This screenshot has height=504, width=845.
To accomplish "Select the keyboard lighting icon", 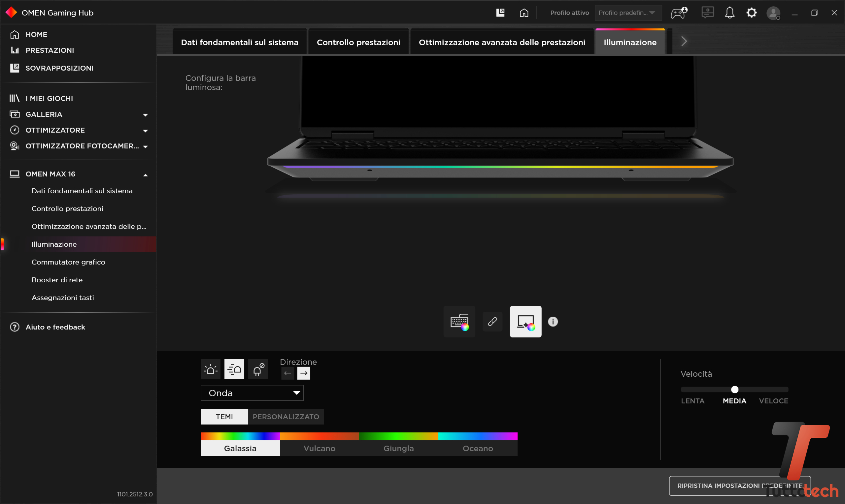I will pos(459,321).
